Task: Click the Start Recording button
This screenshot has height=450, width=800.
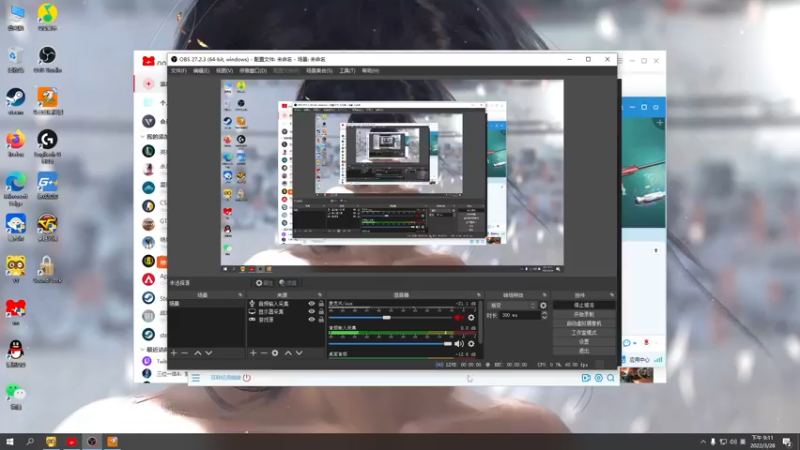Action: click(584, 314)
